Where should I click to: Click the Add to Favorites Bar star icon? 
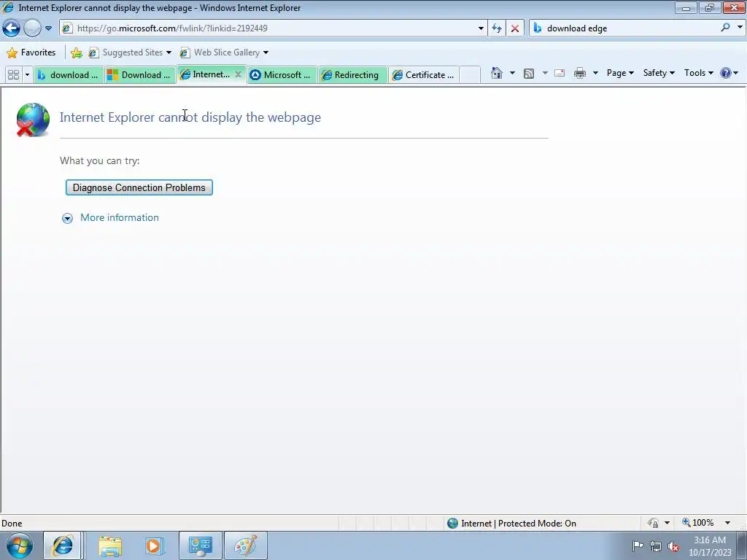pyautogui.click(x=76, y=52)
